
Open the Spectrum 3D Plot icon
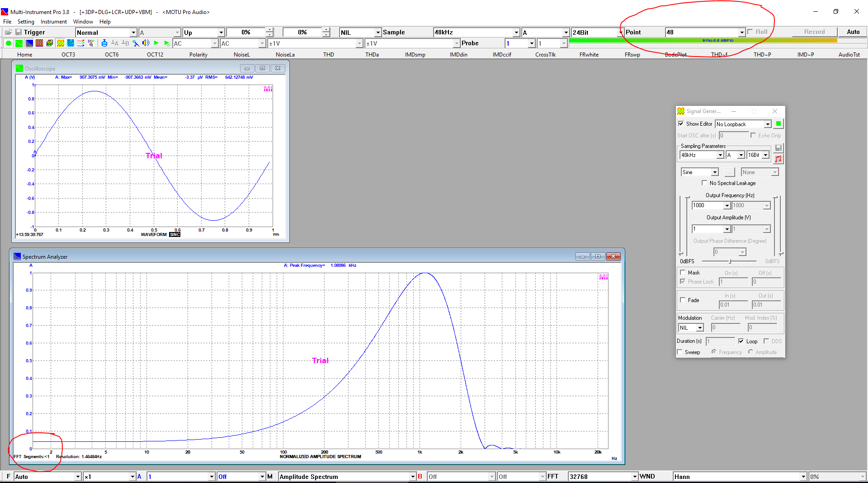click(50, 43)
